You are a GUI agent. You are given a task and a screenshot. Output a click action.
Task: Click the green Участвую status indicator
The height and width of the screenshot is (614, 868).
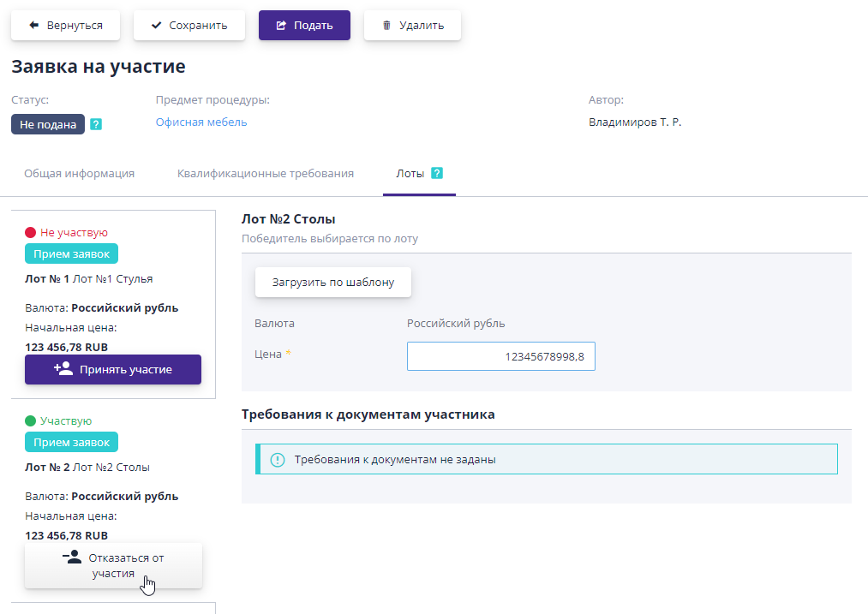tap(28, 420)
